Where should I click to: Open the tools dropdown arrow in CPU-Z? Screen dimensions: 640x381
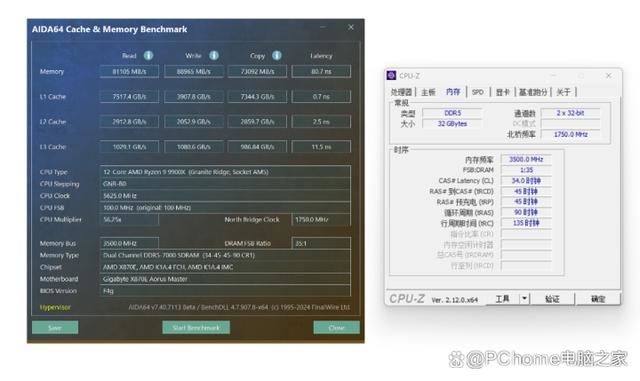[524, 299]
